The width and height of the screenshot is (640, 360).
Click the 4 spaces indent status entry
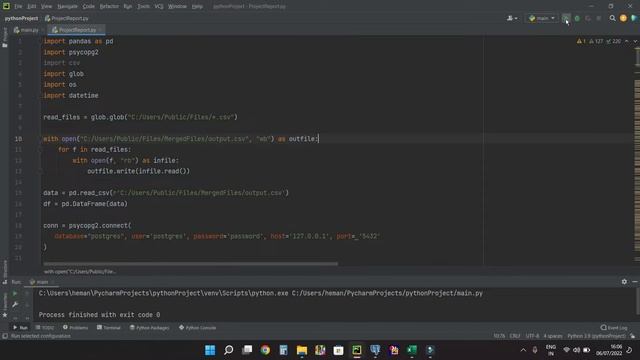coord(553,336)
